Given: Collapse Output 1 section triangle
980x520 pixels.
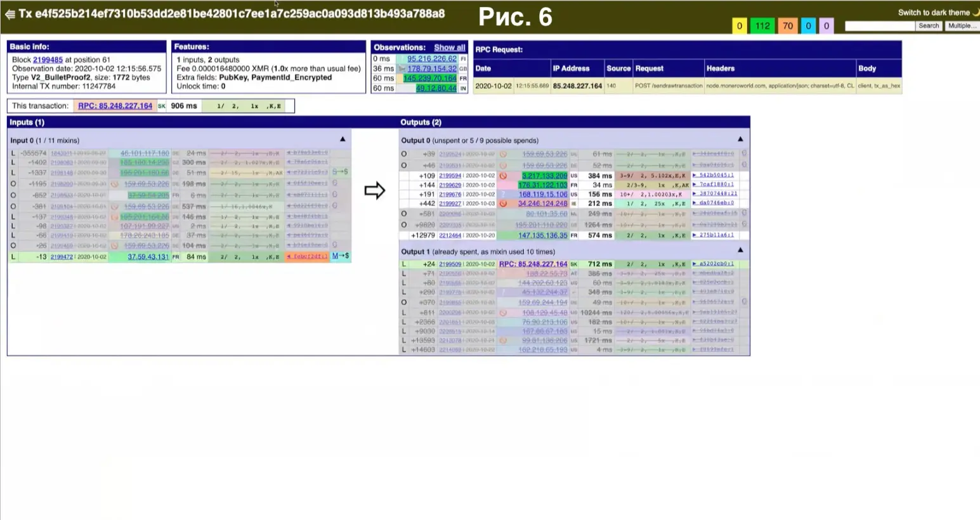Looking at the screenshot, I should [740, 250].
